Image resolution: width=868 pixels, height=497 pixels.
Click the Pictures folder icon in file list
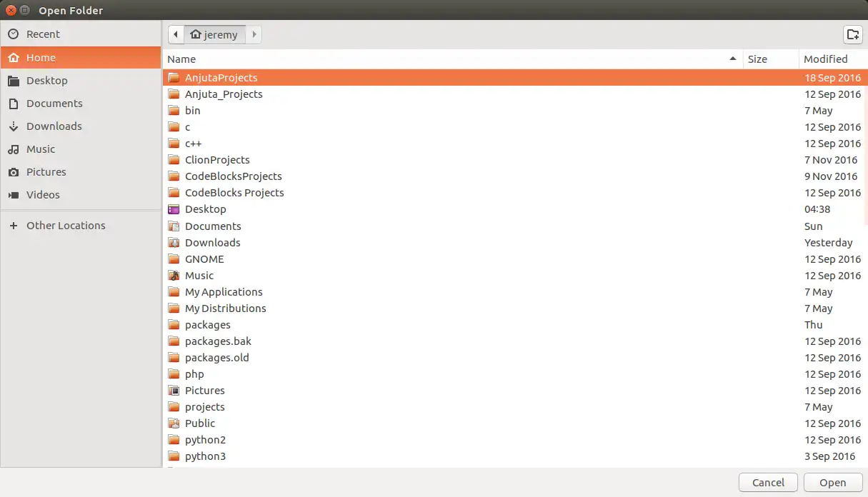point(174,391)
